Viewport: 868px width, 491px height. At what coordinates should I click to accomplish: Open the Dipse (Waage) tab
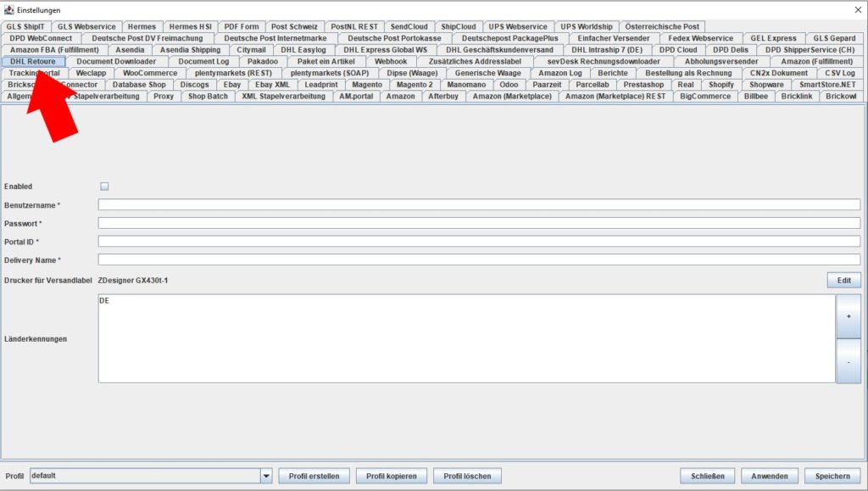[x=413, y=73]
